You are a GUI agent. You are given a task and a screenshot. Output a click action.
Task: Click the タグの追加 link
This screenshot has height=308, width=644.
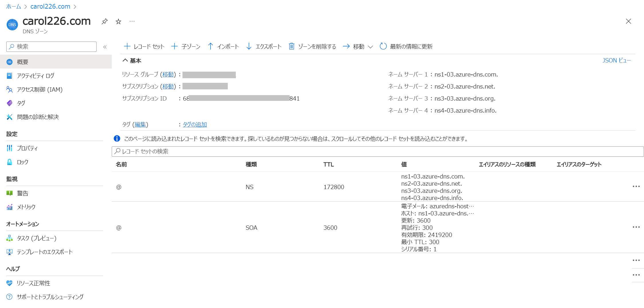point(195,125)
